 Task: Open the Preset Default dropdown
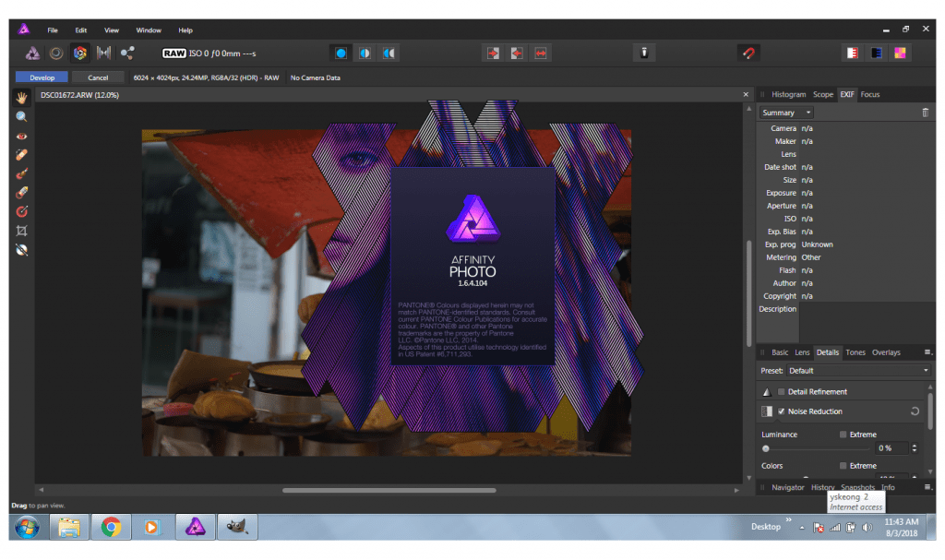coord(858,371)
